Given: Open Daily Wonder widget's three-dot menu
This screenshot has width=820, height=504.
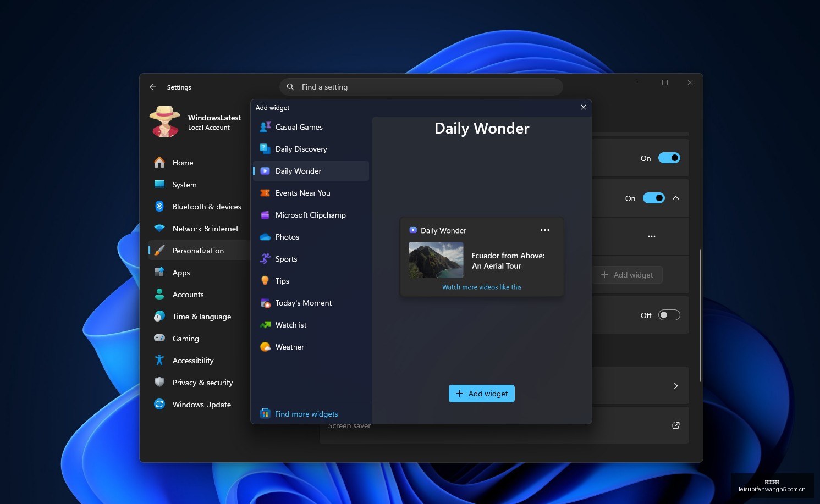Looking at the screenshot, I should pyautogui.click(x=545, y=230).
